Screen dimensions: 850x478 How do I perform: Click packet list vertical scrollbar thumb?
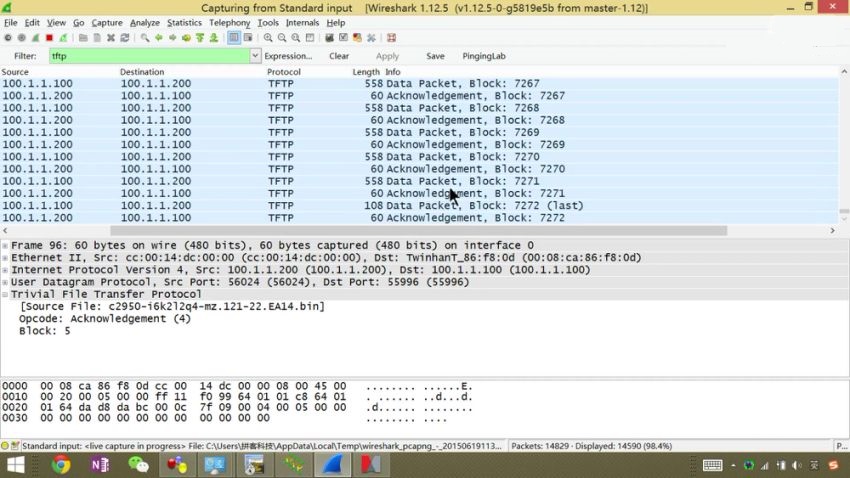coord(844,211)
